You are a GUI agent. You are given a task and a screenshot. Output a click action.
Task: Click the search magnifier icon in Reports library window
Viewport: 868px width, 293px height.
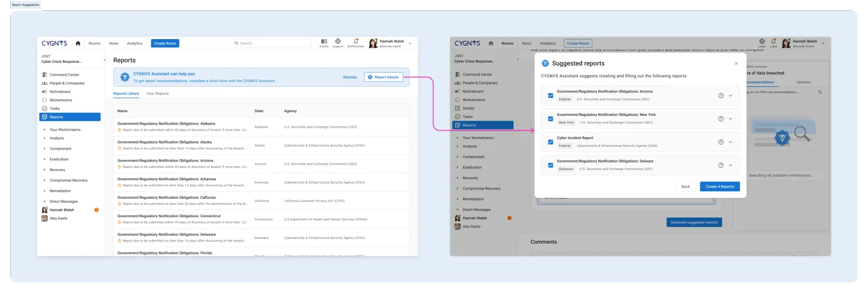237,43
